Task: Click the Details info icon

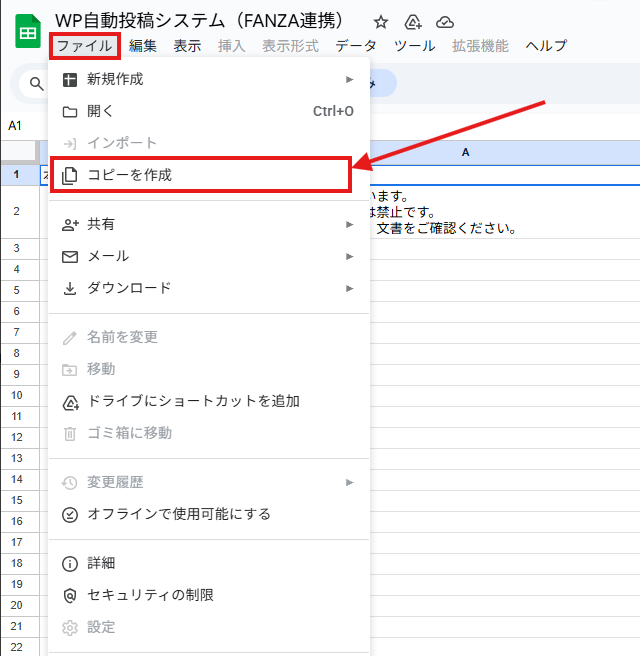Action: tap(70, 563)
